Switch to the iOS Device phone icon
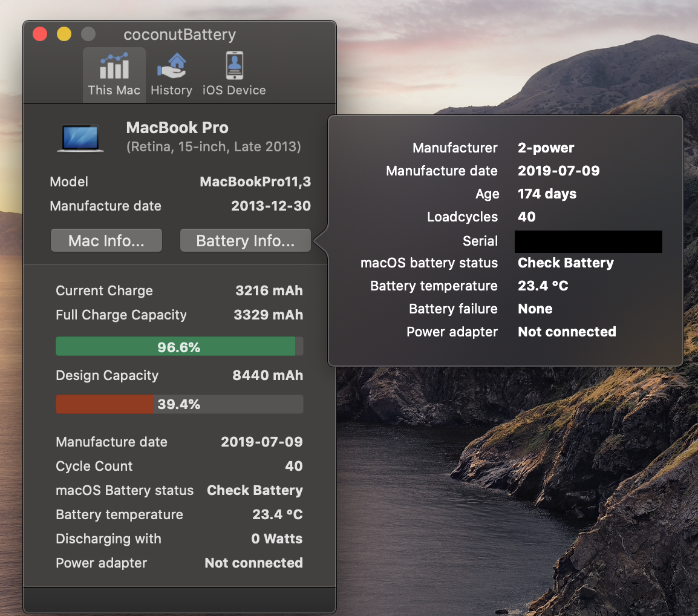The image size is (698, 616). [x=234, y=65]
